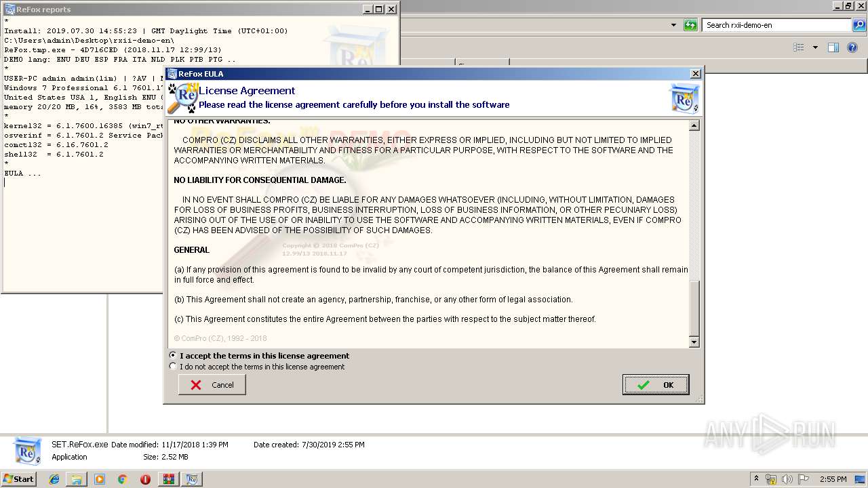
Task: Click the EULA scrollbar up arrow
Action: [x=694, y=126]
